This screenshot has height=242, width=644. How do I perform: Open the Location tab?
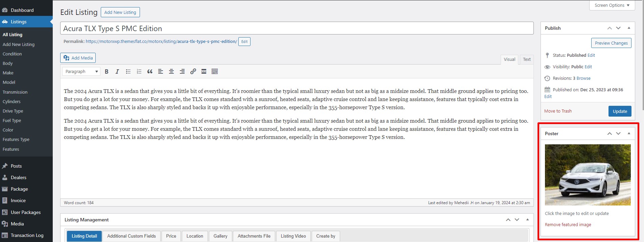(x=195, y=236)
